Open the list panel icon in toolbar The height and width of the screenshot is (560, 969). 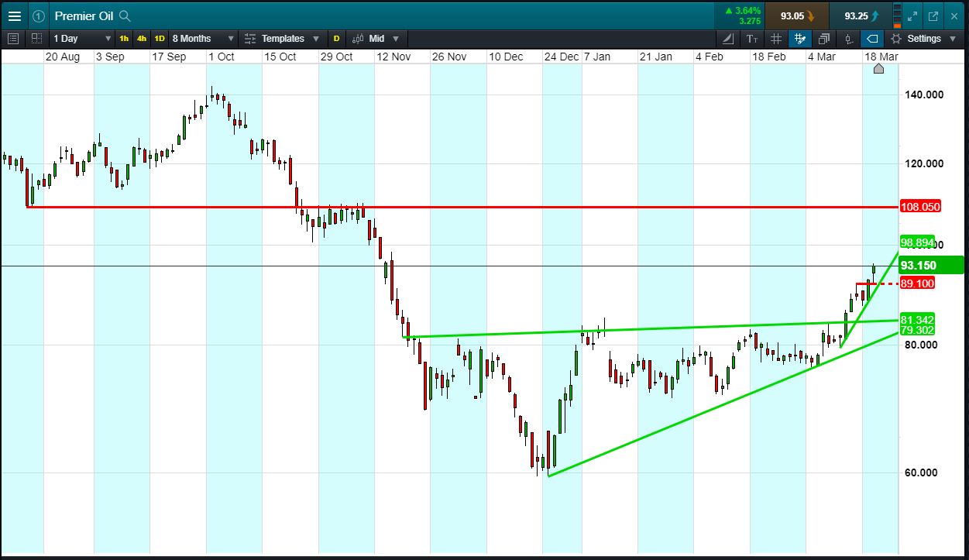pos(13,38)
